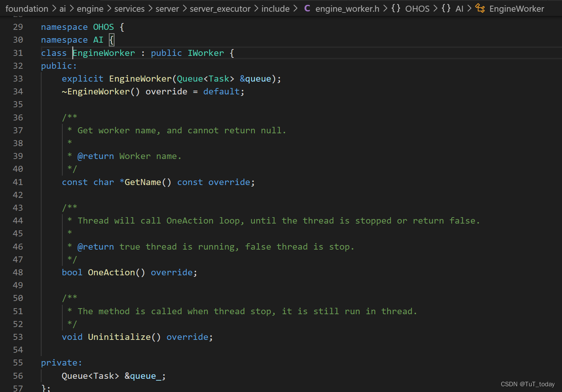Click 'void' keyword on line 53
Viewport: 562px width, 392px height.
click(x=72, y=337)
